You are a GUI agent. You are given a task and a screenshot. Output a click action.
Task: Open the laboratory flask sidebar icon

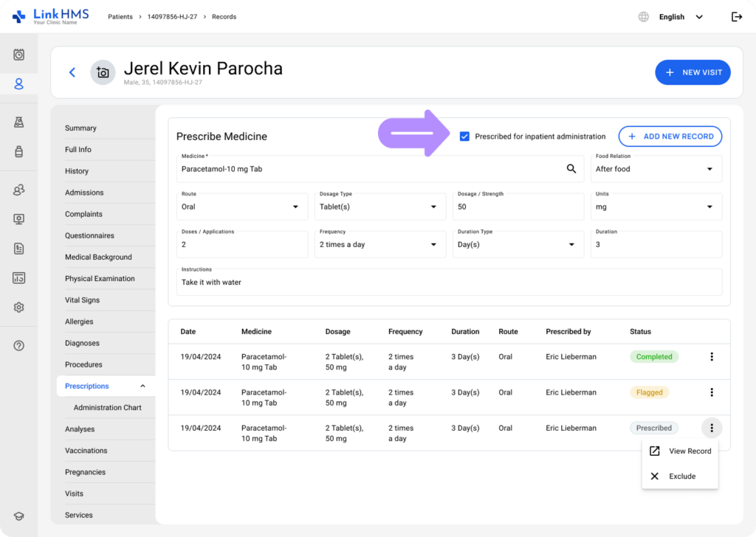[x=19, y=122]
